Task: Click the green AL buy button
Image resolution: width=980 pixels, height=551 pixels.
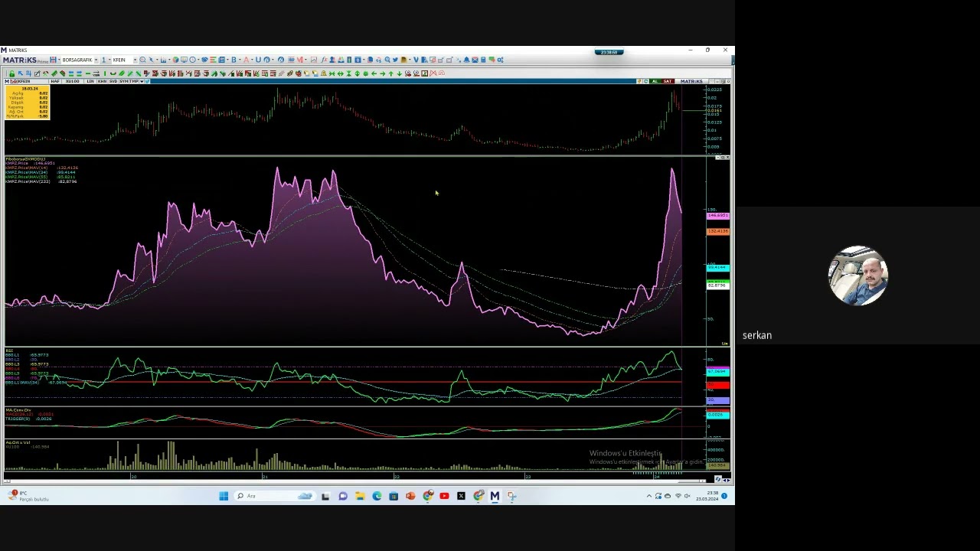Action: click(655, 81)
